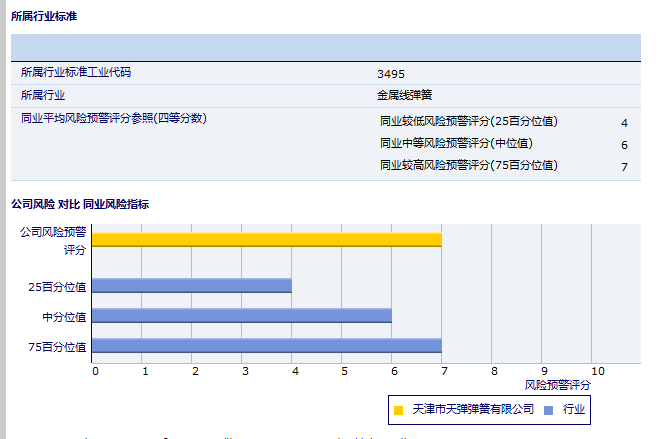Click the yellow company risk score bar

(x=267, y=240)
